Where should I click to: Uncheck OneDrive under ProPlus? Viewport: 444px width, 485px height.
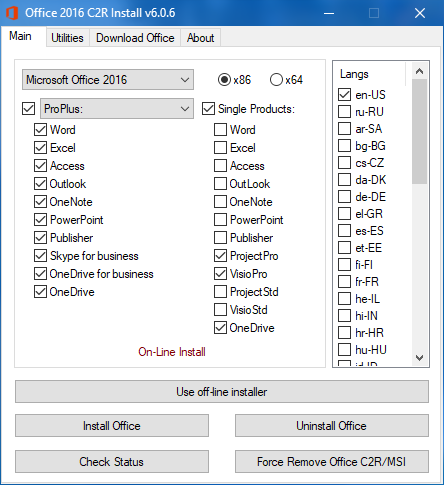tap(40, 292)
